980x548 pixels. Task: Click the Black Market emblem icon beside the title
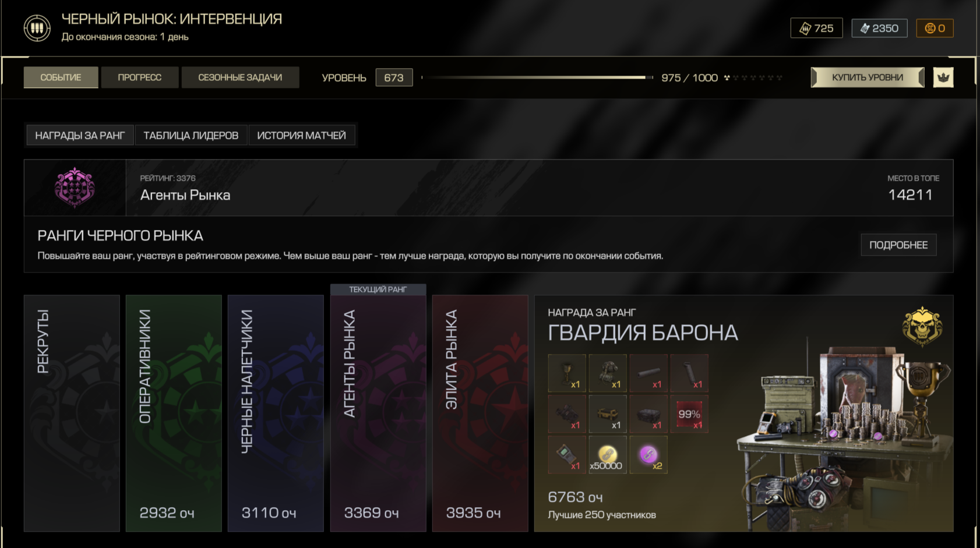(x=37, y=27)
